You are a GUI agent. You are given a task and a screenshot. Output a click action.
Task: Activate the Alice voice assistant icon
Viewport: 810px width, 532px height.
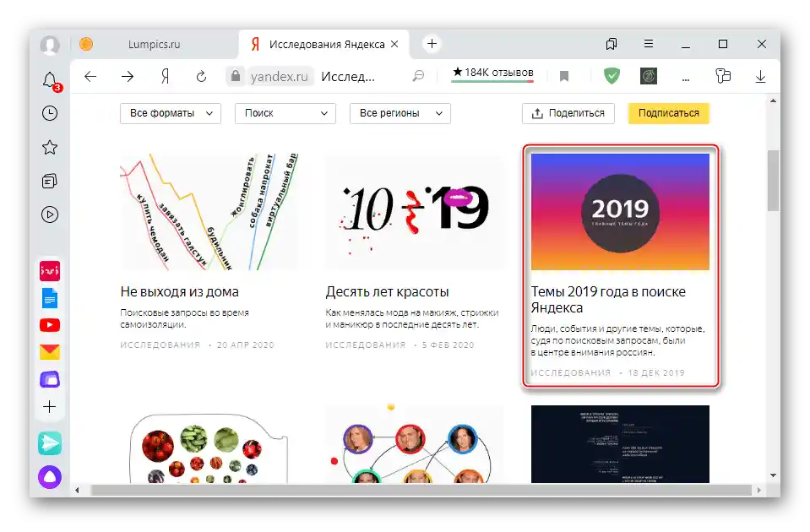(49, 477)
